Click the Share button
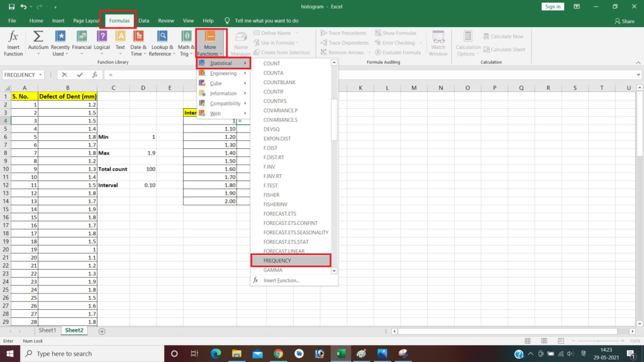This screenshot has width=644, height=362. click(625, 21)
